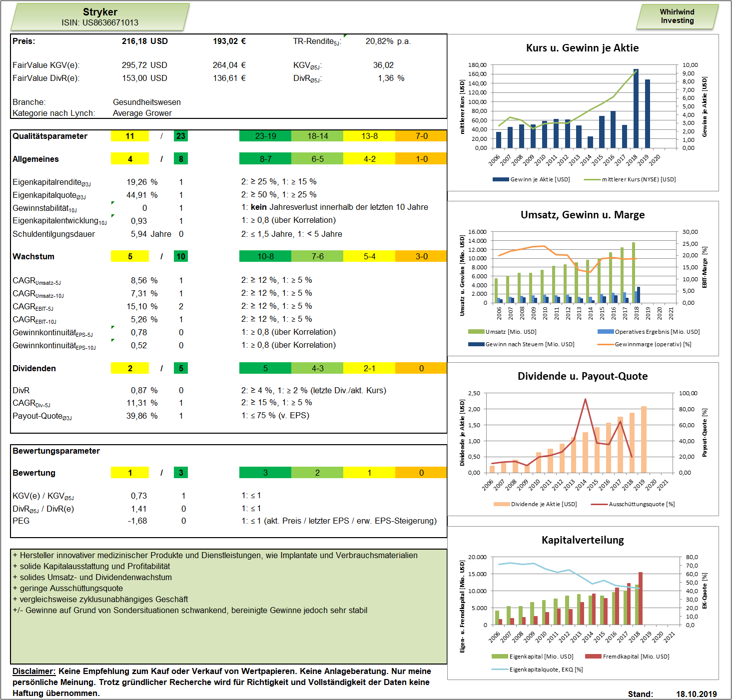Select the price value 193,02 €
Screen dimensions: 732x700
coord(229,41)
